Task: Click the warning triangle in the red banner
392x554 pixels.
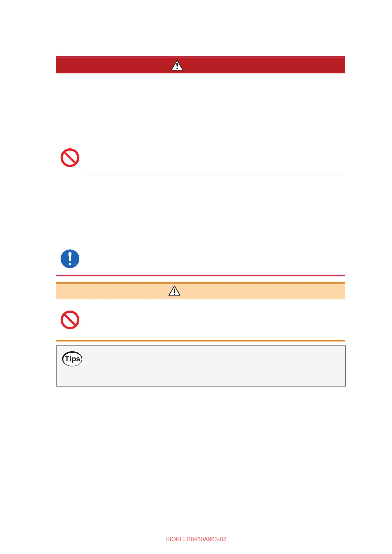Action: click(x=177, y=65)
